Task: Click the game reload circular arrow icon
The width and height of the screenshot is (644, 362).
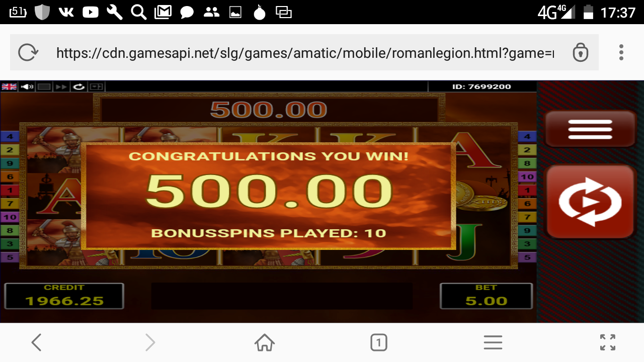Action: point(79,86)
